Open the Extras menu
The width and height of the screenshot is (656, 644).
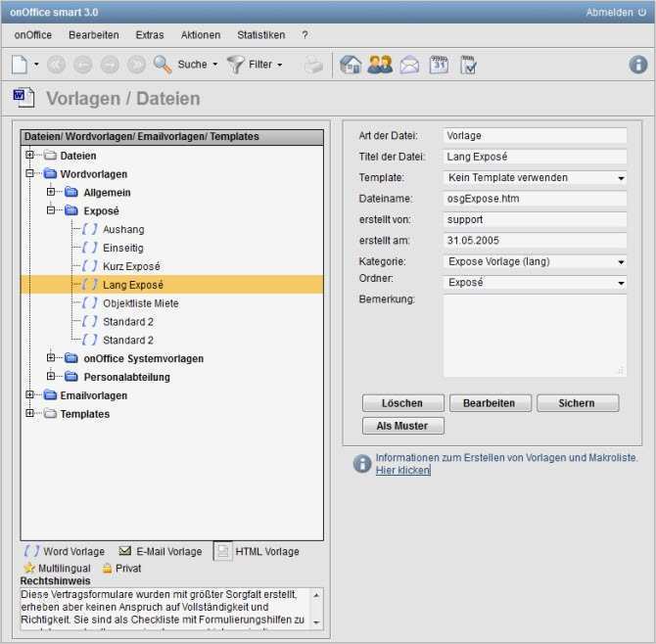pyautogui.click(x=150, y=35)
